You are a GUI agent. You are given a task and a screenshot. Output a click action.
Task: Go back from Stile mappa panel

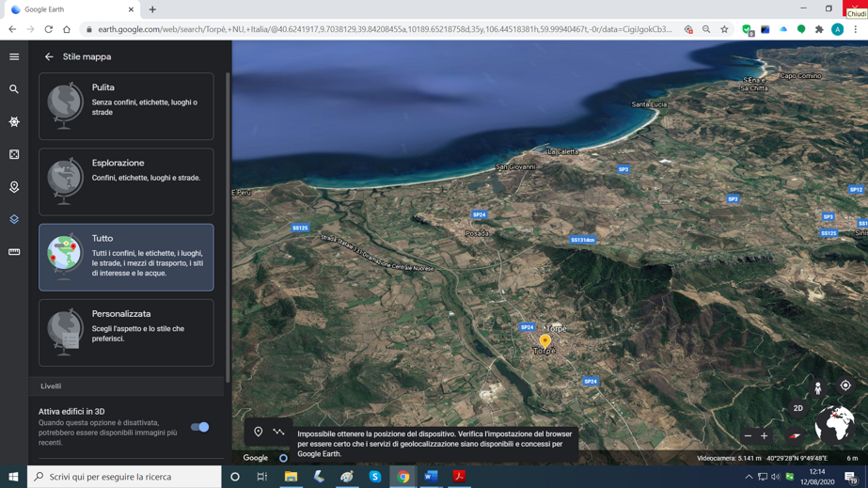[x=49, y=56]
